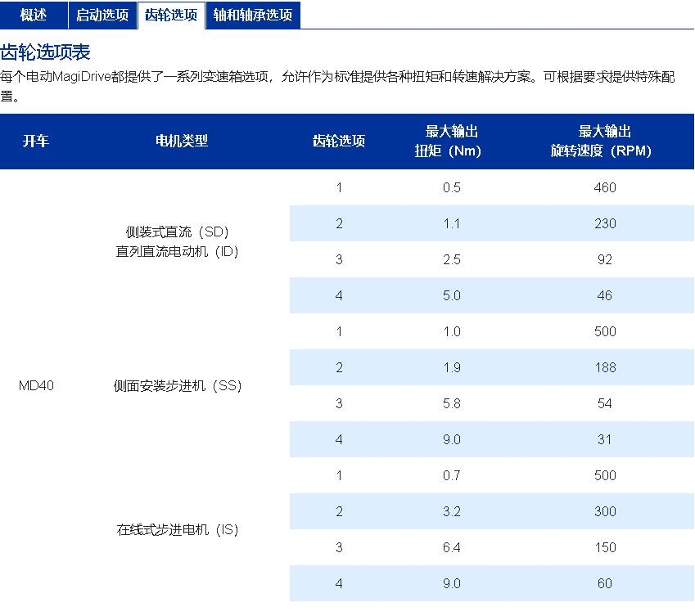Click the 230 RPM value
Screen dimensions: 695x616
pos(605,223)
